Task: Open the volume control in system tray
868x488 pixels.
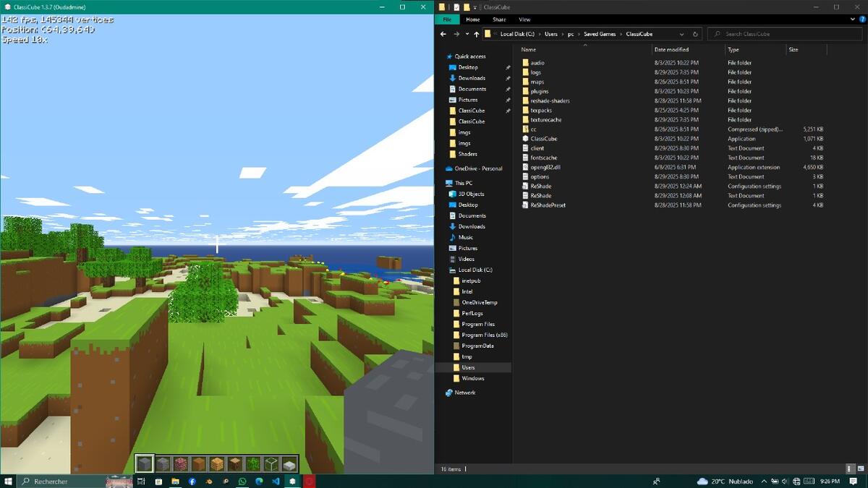Action: point(786,481)
